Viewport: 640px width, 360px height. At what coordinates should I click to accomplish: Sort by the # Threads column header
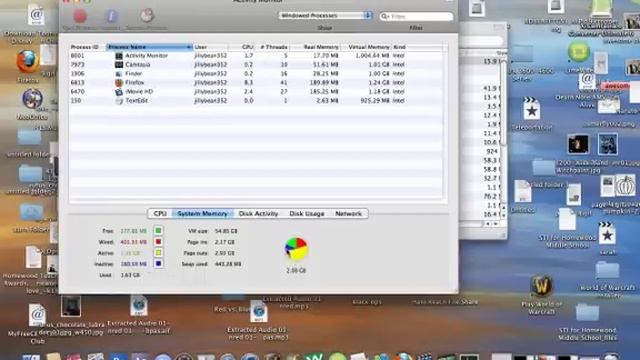point(273,47)
